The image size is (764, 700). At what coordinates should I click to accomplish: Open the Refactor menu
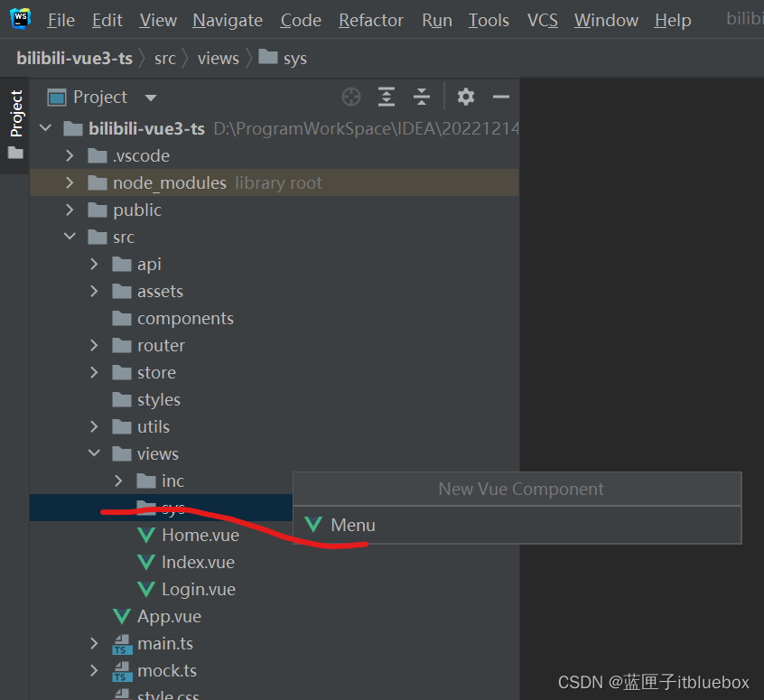371,21
